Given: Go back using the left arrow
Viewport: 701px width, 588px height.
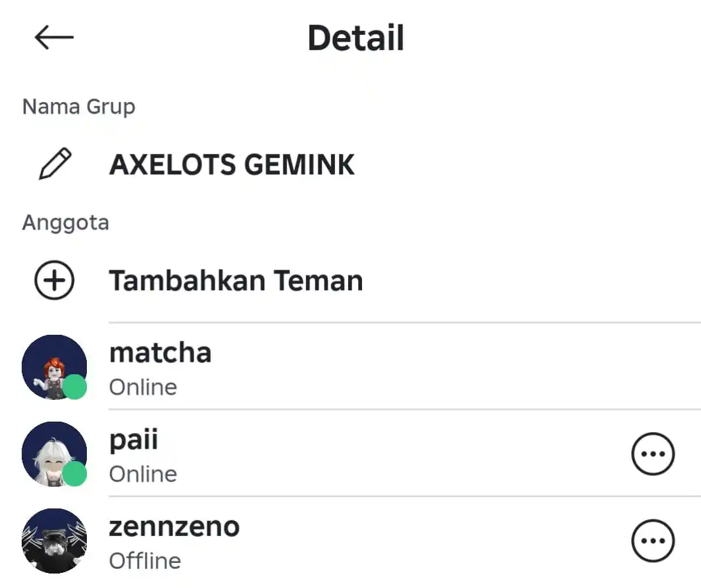Looking at the screenshot, I should [54, 37].
